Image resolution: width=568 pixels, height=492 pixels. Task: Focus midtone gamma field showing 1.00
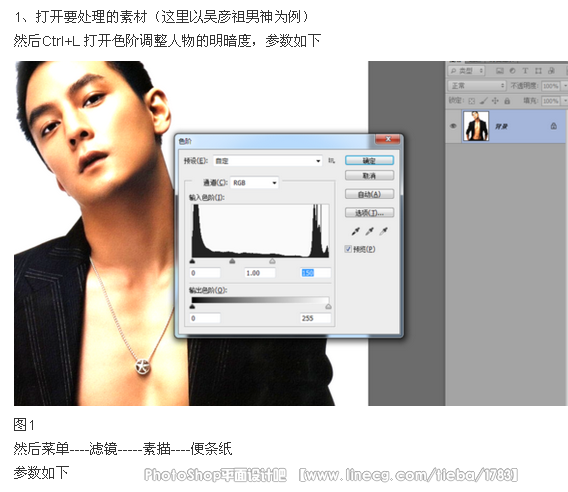[260, 273]
